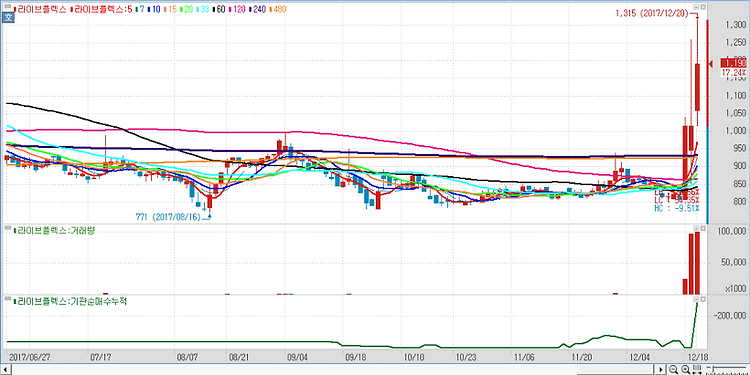Screen dimensions: 750x375
Task: Select the 240-day moving average legend
Action: pos(257,9)
